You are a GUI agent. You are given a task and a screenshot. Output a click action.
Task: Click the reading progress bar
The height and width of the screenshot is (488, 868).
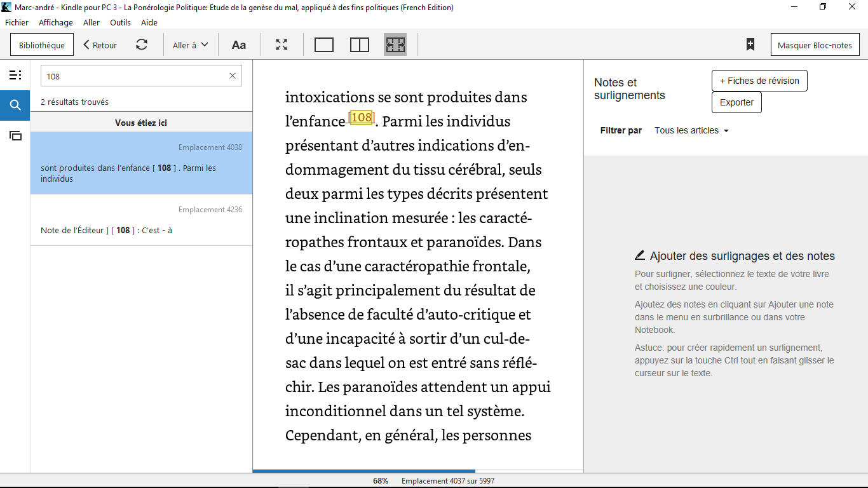[x=417, y=471]
